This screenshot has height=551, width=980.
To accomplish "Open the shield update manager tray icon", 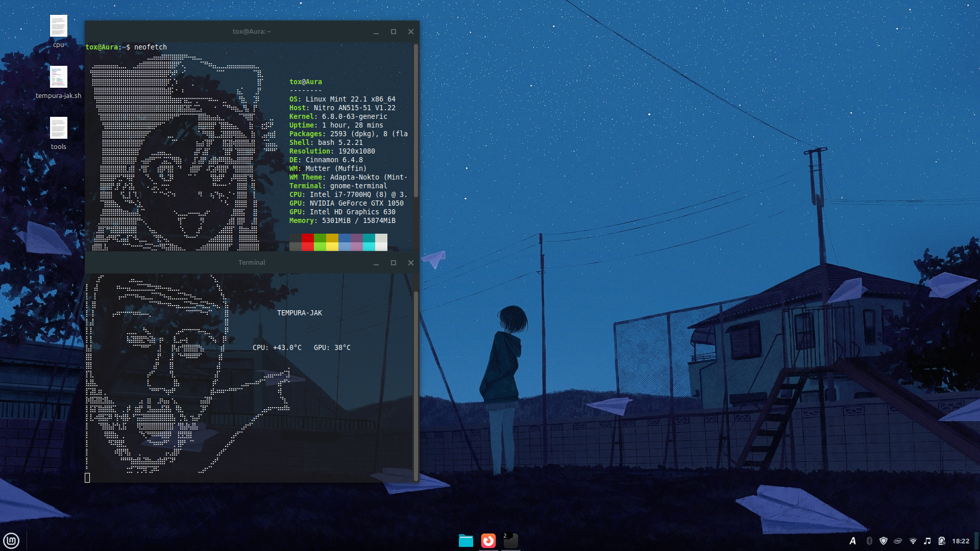I will click(x=884, y=541).
